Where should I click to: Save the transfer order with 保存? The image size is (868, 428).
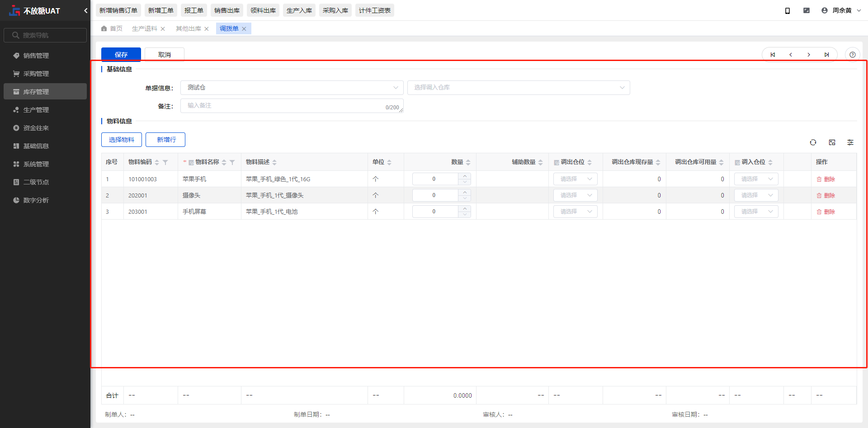[121, 55]
